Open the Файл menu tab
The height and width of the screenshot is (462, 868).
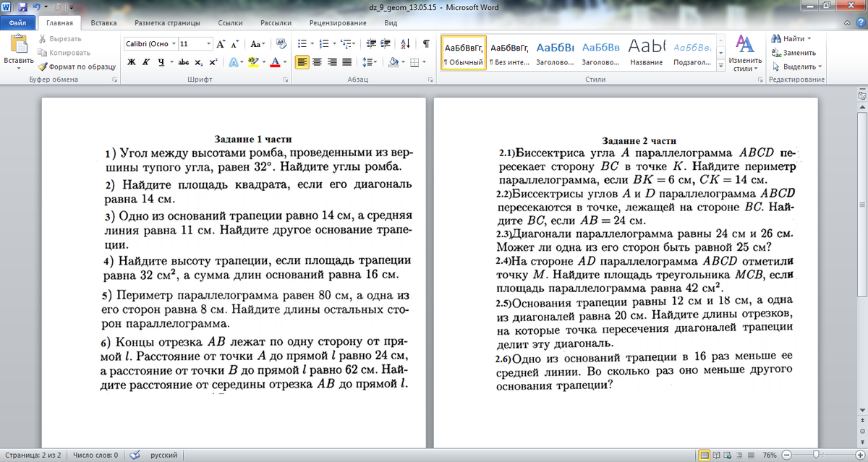pos(17,23)
